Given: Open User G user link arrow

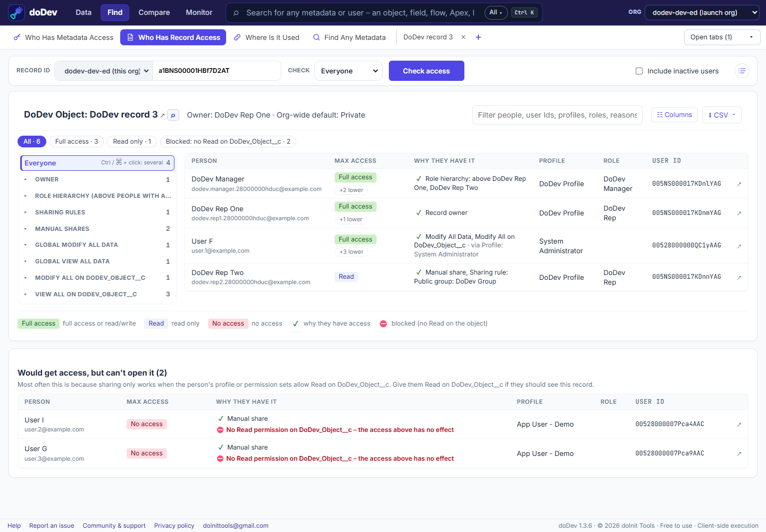Looking at the screenshot, I should (x=739, y=454).
